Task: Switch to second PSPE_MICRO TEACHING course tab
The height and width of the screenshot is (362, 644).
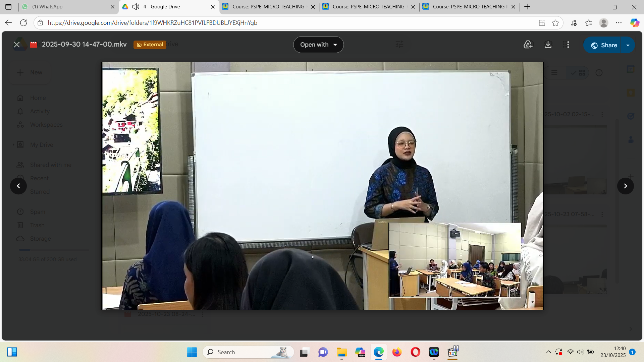Action: 369,7
